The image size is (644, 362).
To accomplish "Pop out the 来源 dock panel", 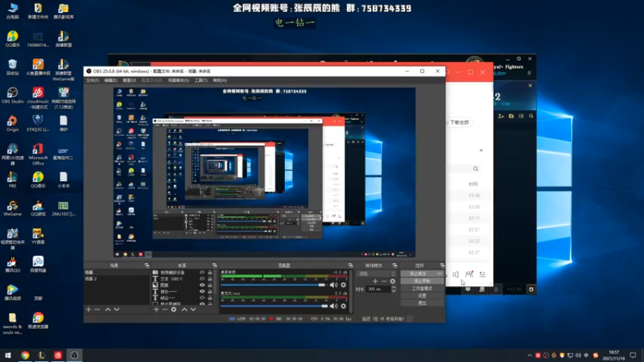I will 214,265.
